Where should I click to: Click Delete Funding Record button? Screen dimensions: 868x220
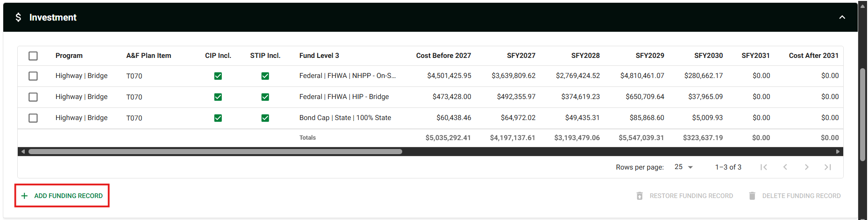(x=795, y=196)
